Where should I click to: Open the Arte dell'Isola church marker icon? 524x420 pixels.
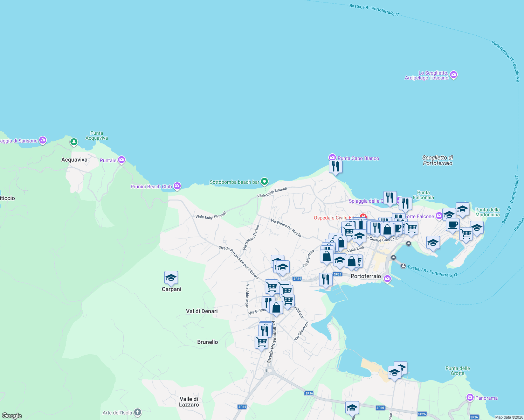tap(138, 412)
